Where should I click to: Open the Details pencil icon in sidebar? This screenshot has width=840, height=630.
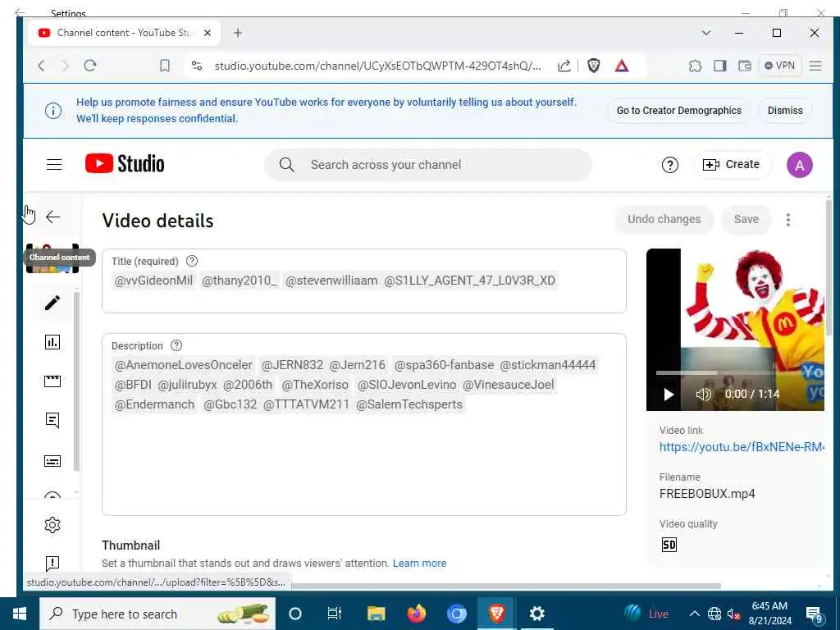(x=52, y=303)
